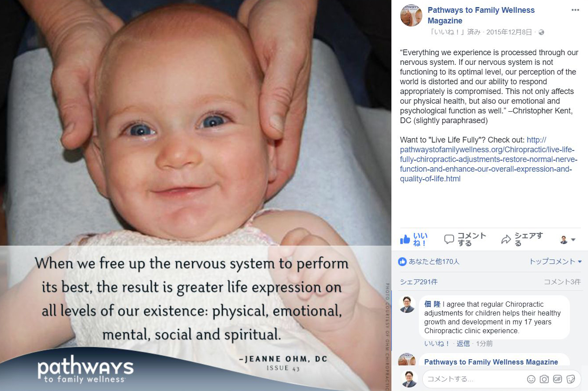Image resolution: width=588 pixels, height=391 pixels.
Task: Click the share arrow icon
Action: pos(506,240)
